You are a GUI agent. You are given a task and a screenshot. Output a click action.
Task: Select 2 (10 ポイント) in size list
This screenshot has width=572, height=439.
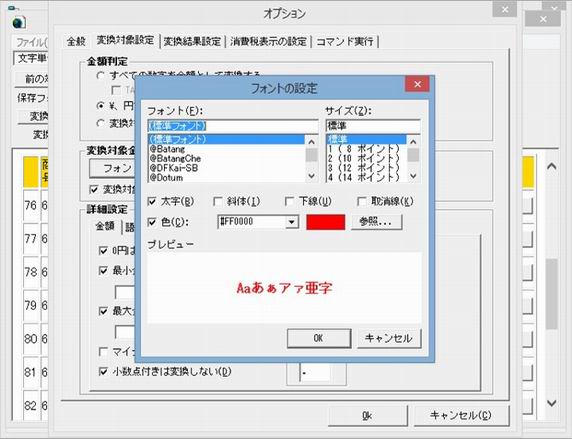click(x=363, y=158)
